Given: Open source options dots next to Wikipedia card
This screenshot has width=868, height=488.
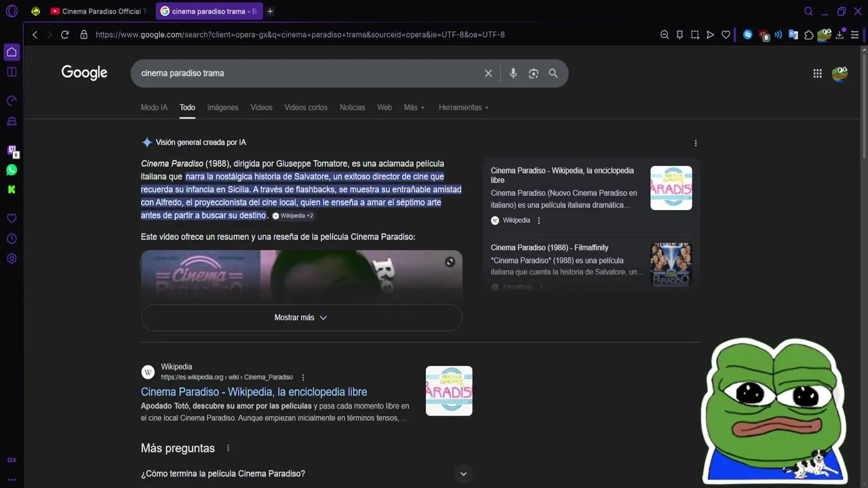Looking at the screenshot, I should click(539, 220).
